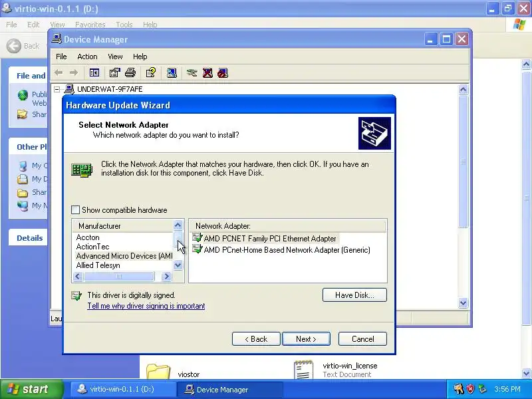Image resolution: width=532 pixels, height=399 pixels.
Task: Click the Help toolbar icon in Device Manager
Action: (x=151, y=72)
